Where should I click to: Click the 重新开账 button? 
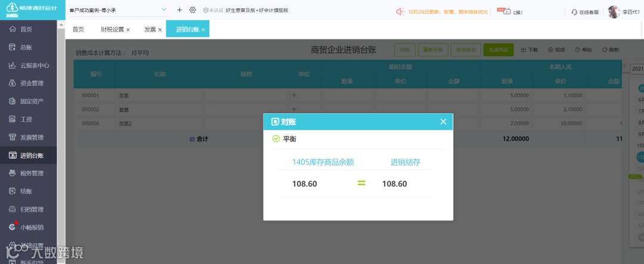433,49
